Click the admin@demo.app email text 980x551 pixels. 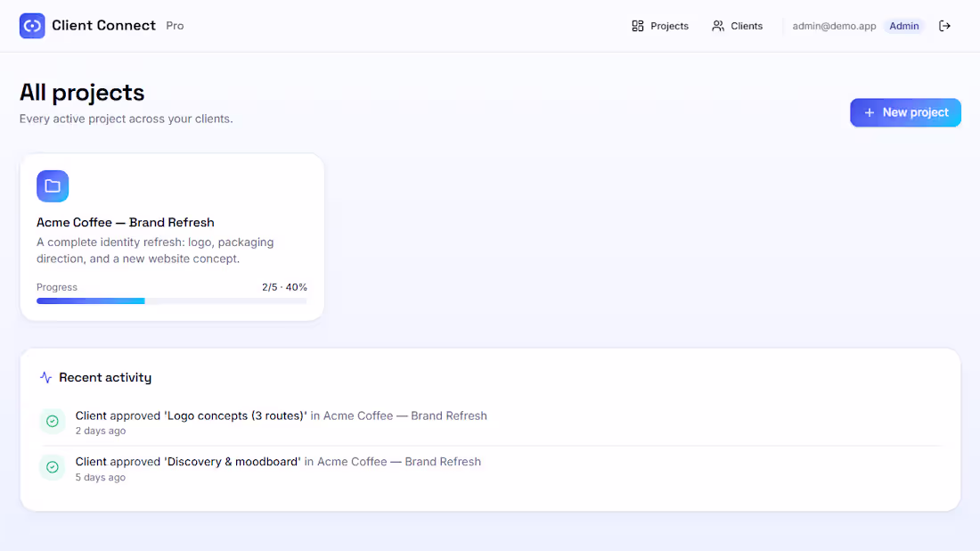click(x=834, y=26)
